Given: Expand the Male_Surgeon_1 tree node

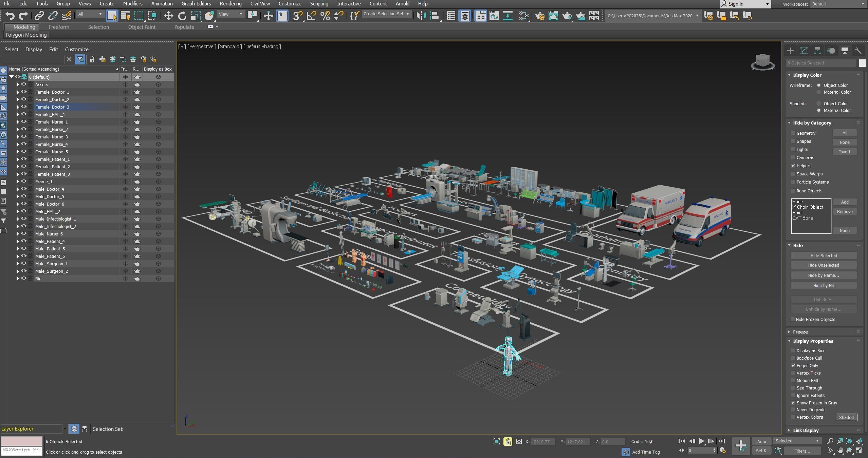Looking at the screenshot, I should (x=18, y=264).
